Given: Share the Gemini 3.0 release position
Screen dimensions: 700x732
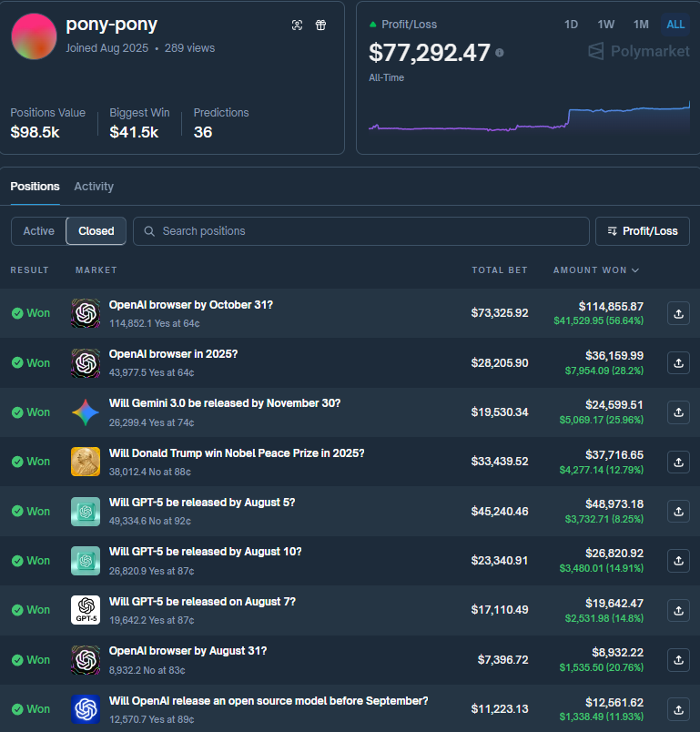Looking at the screenshot, I should pyautogui.click(x=678, y=412).
